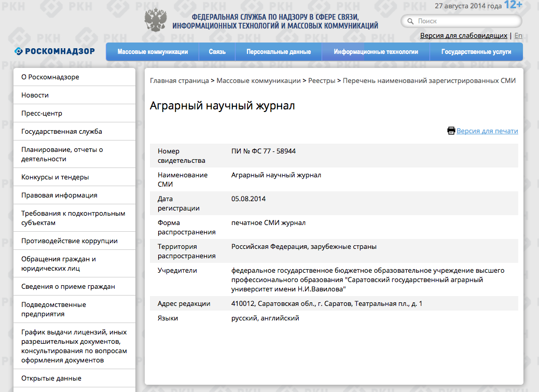Go to Реестры breadcrumb
This screenshot has height=392, width=539.
point(322,80)
